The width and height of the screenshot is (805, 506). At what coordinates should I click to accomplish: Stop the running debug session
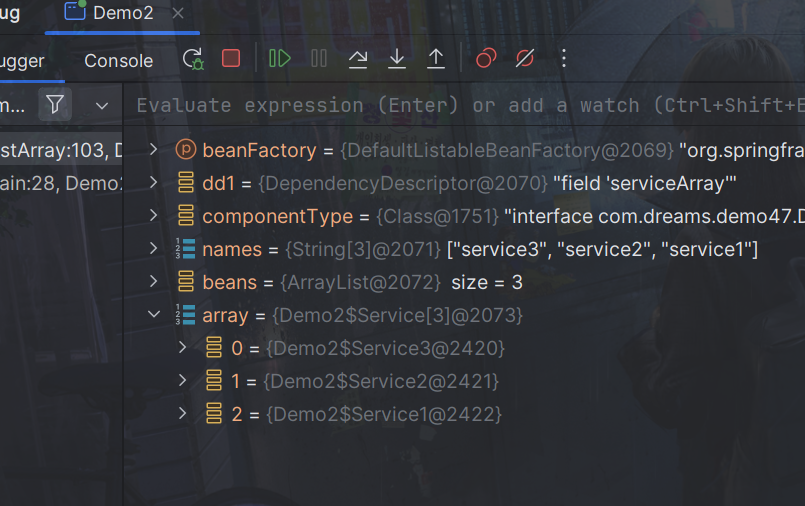[x=231, y=59]
